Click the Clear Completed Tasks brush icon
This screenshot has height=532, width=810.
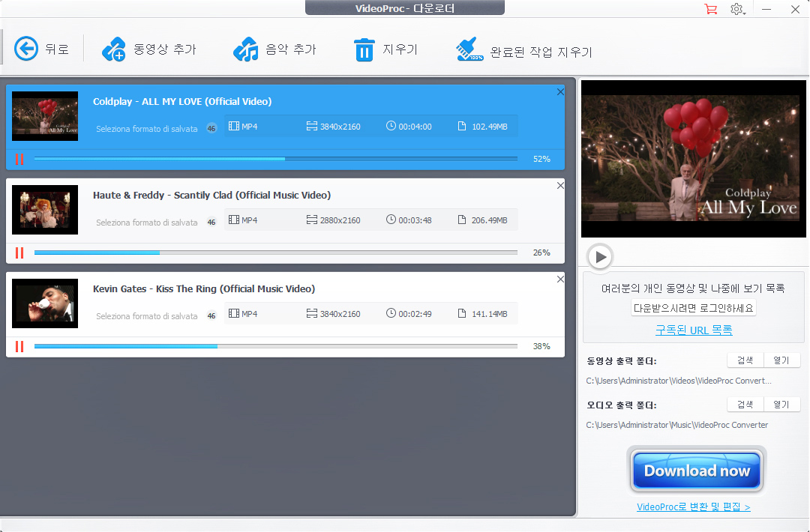point(469,50)
